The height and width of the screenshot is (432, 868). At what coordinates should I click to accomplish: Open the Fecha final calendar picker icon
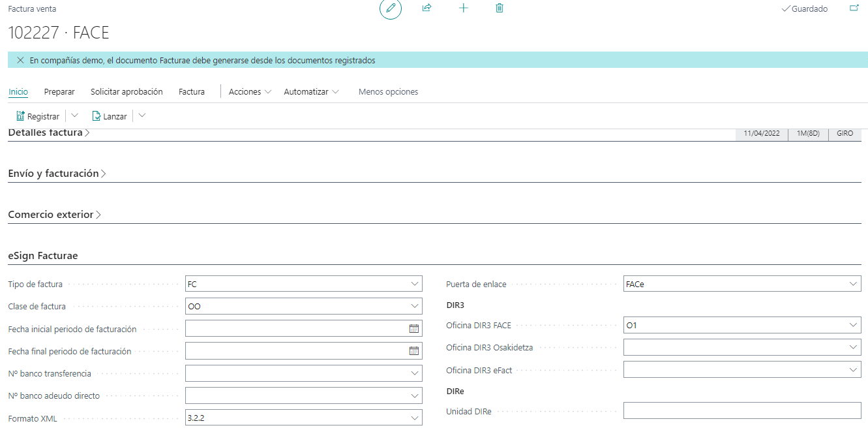pyautogui.click(x=413, y=350)
